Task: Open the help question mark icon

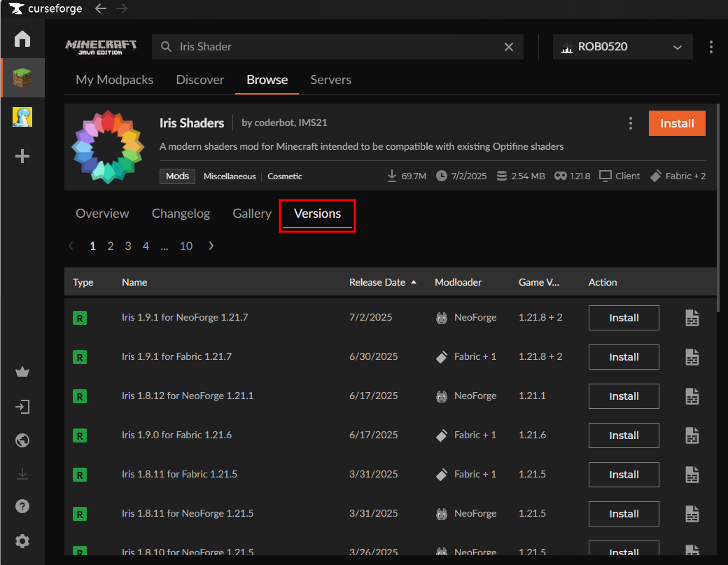Action: click(x=22, y=506)
